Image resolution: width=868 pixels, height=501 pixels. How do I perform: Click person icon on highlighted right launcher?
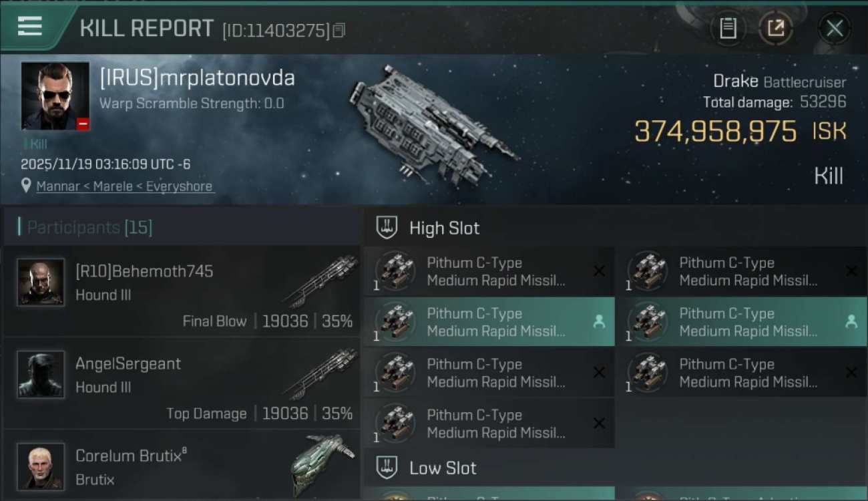point(851,322)
